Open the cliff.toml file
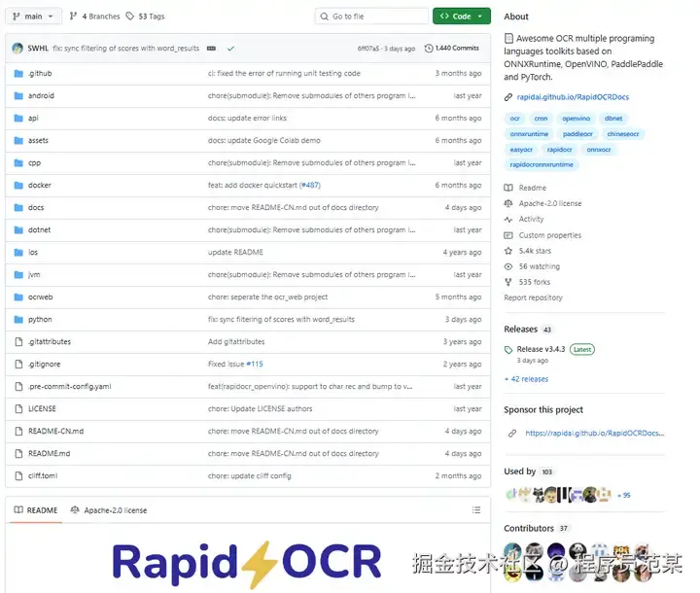 (x=43, y=475)
